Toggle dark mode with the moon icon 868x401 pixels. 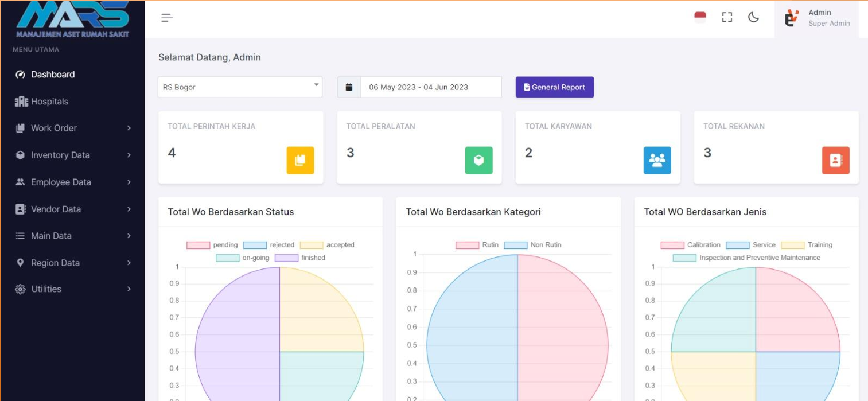754,17
